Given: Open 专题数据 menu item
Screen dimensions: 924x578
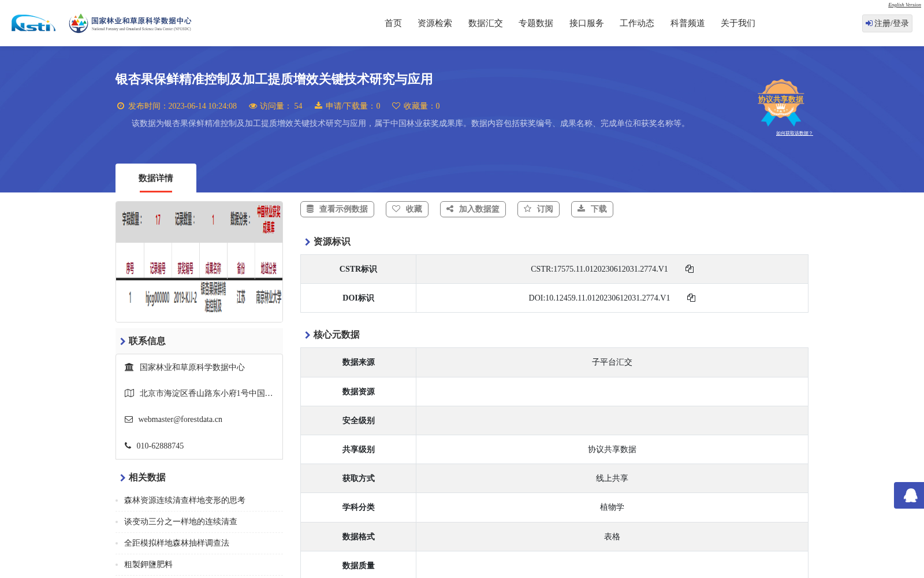Looking at the screenshot, I should pos(536,23).
